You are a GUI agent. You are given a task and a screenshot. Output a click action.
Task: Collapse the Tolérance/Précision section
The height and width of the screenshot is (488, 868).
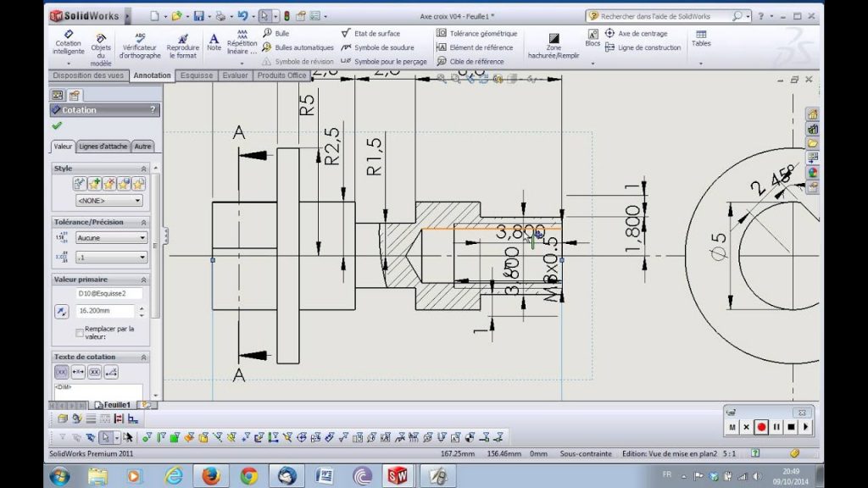[144, 222]
